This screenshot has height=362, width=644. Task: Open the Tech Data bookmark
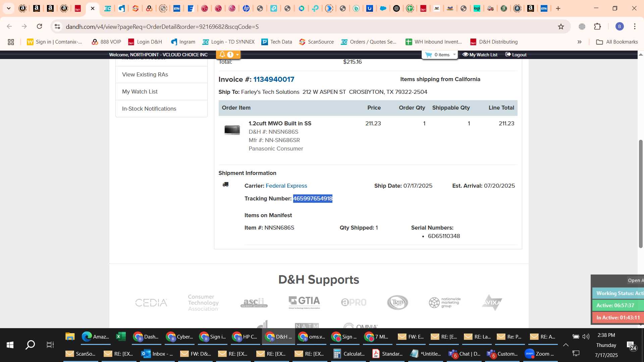277,42
